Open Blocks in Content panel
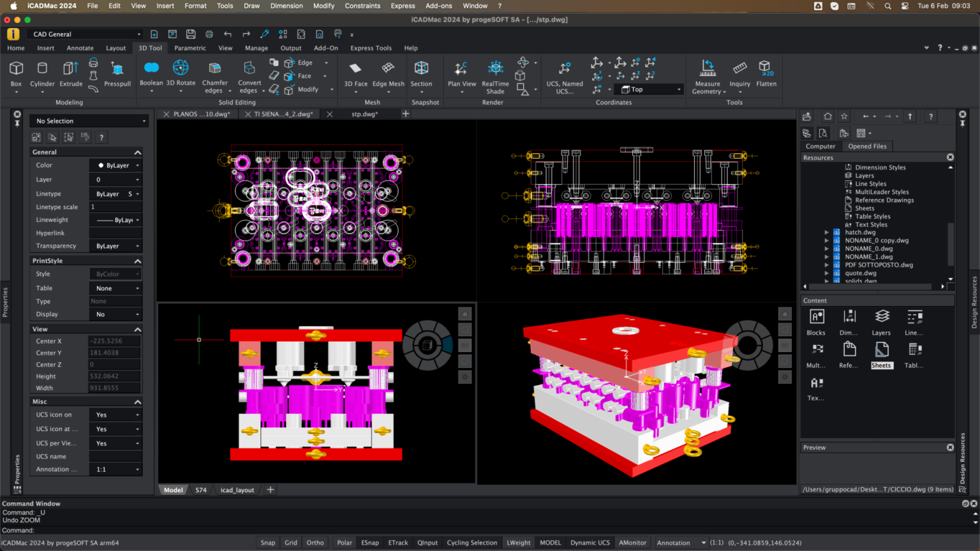This screenshot has width=980, height=551. tap(816, 322)
